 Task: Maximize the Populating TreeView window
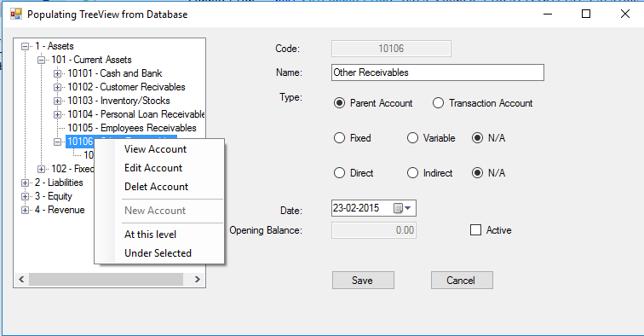click(586, 14)
